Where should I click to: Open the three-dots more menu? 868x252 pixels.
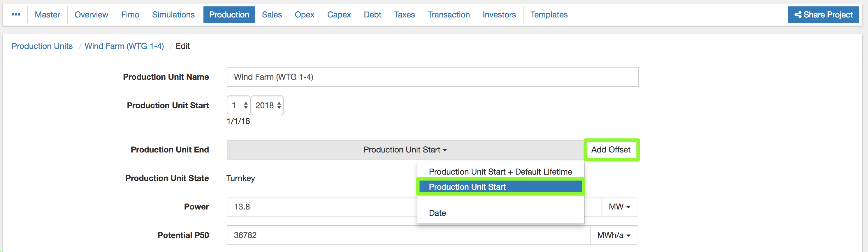(16, 15)
